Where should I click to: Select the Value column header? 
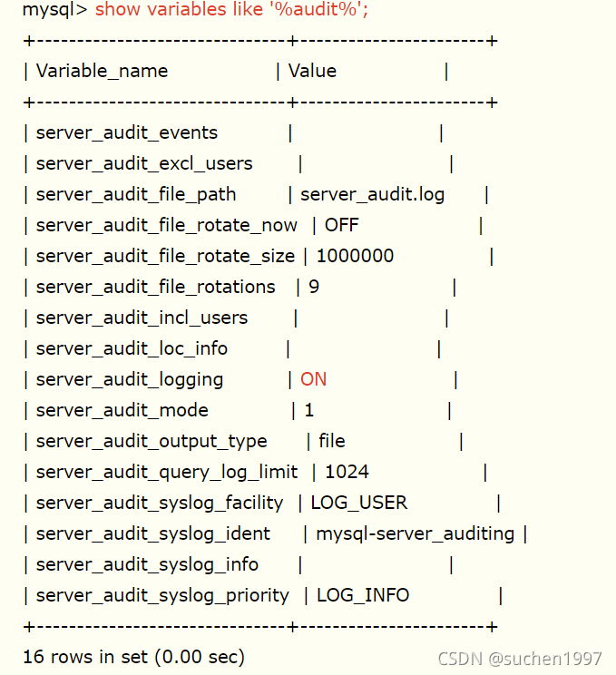[312, 71]
